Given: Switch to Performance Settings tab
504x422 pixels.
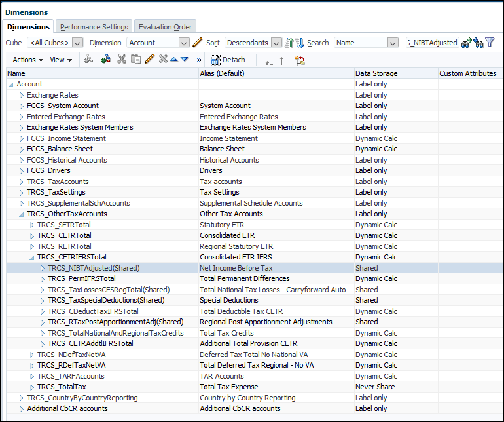Looking at the screenshot, I should tap(94, 27).
